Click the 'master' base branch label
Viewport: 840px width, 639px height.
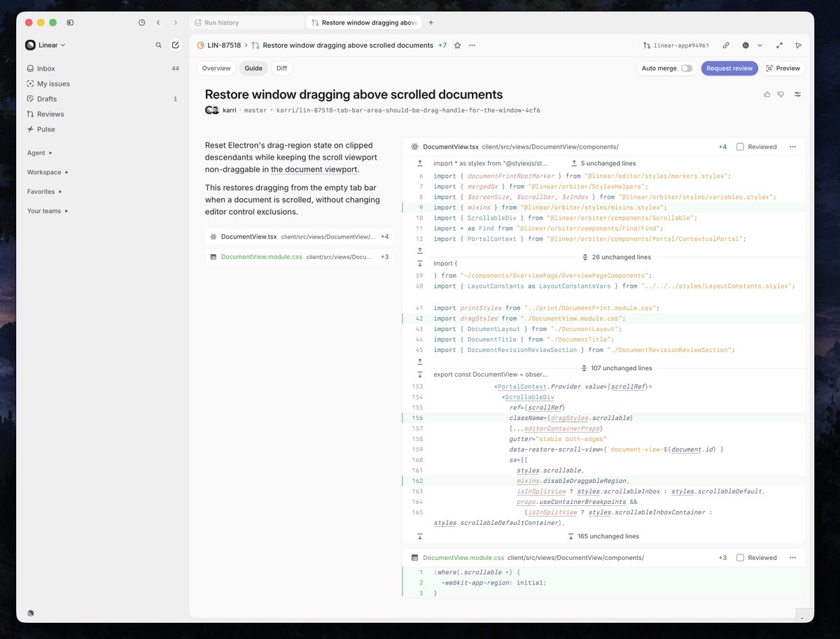coord(255,111)
